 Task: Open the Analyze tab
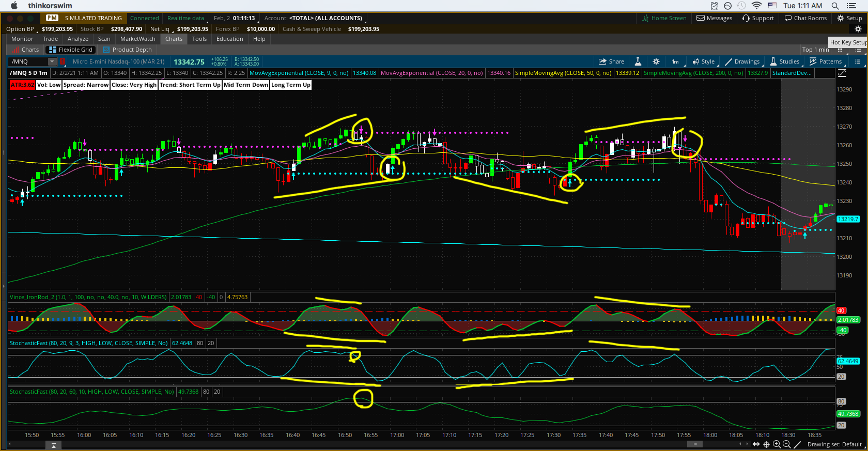[x=78, y=39]
